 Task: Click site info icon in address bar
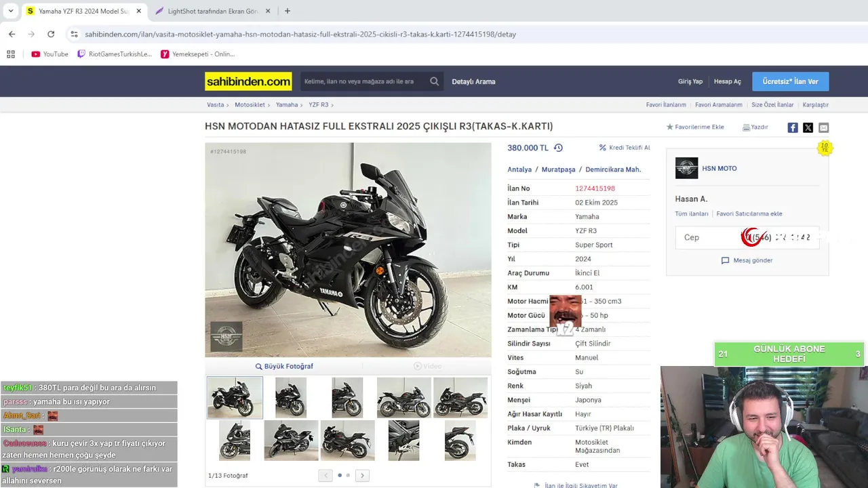coord(74,34)
